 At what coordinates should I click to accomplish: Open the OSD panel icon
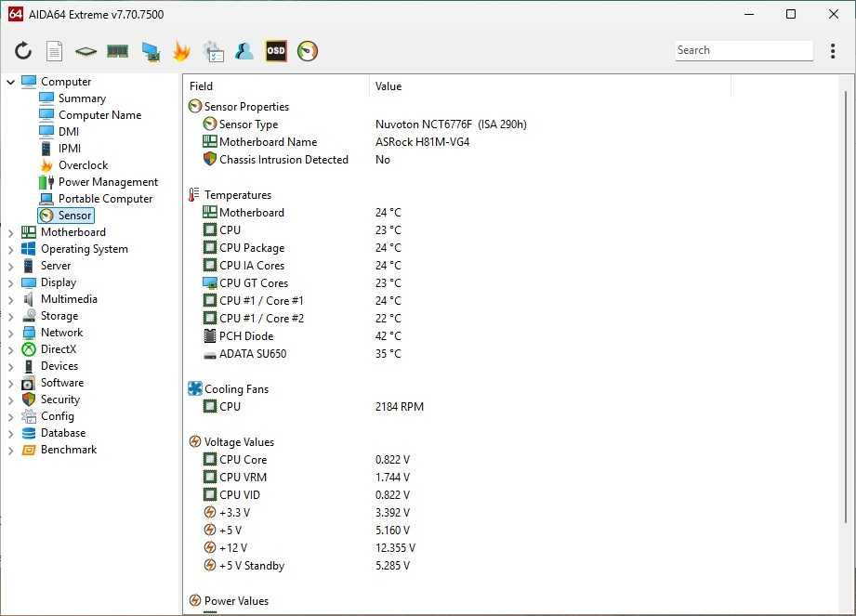(x=276, y=51)
